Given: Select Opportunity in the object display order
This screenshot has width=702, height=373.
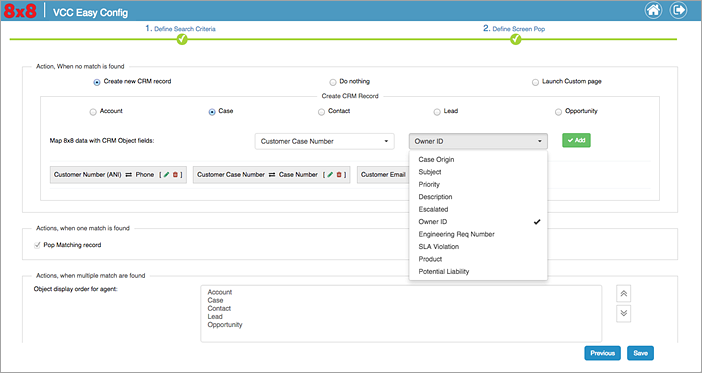Looking at the screenshot, I should tap(225, 324).
